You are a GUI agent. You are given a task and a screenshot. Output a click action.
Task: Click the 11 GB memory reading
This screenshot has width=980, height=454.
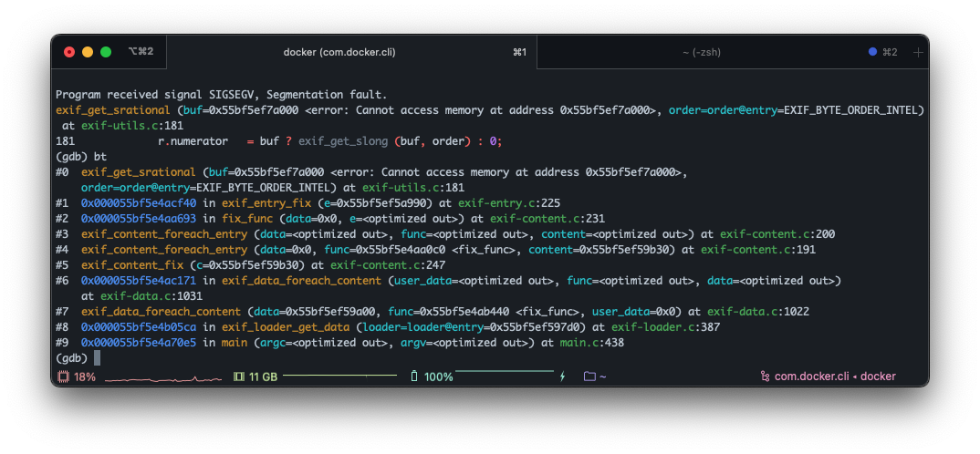coord(263,377)
